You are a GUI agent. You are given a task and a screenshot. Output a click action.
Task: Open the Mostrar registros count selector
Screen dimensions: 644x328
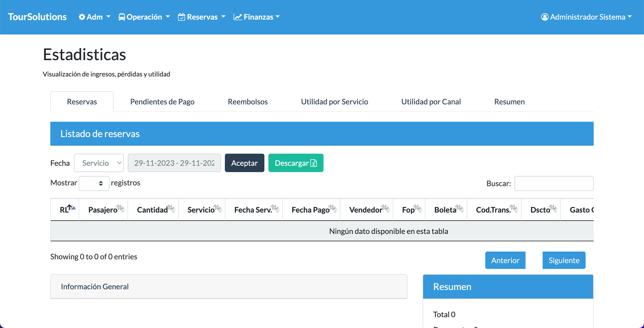[x=94, y=184]
